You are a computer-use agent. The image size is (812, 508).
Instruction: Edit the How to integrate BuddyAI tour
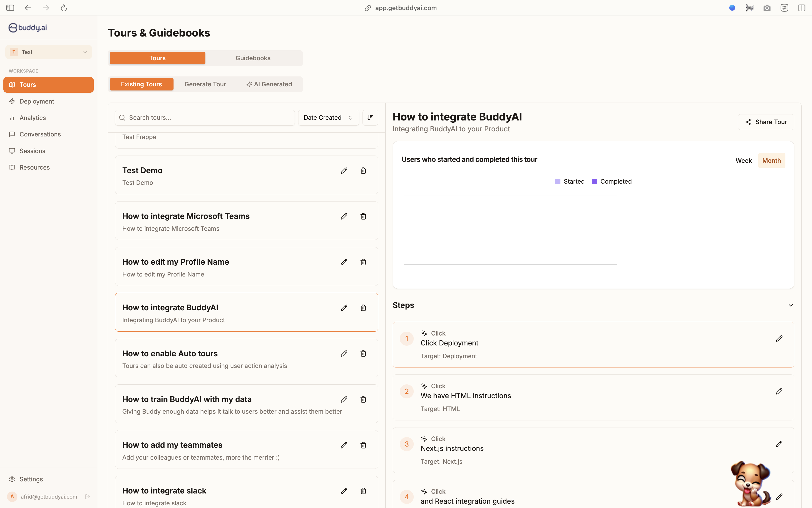344,308
